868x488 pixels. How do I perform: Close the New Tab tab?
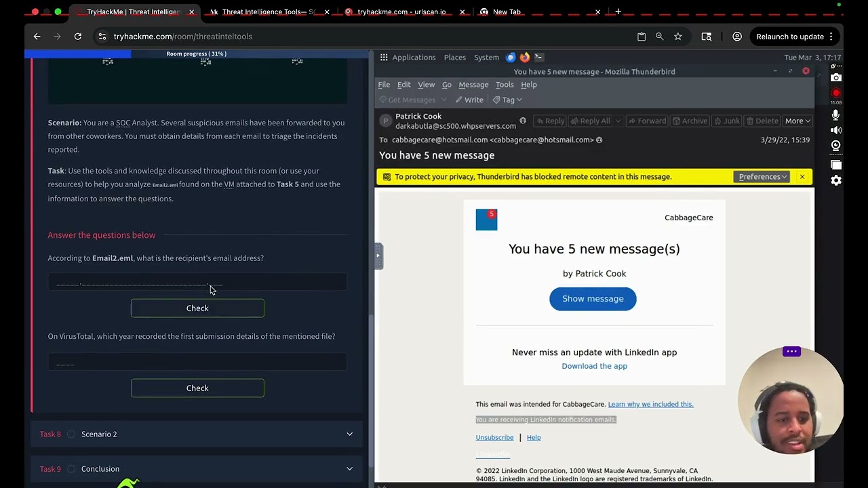click(597, 12)
